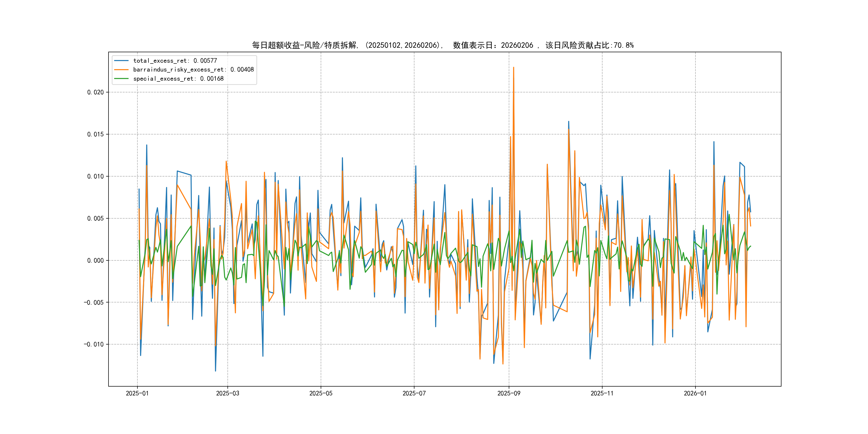This screenshot has width=868, height=434.
Task: Click the 2025-11 x-axis tick label
Action: pyautogui.click(x=602, y=393)
